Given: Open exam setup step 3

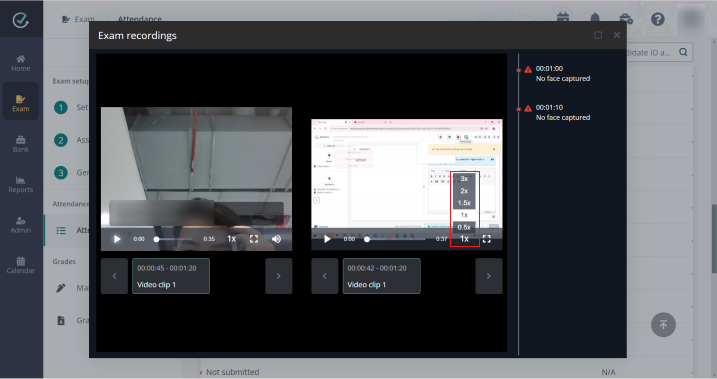Looking at the screenshot, I should [61, 173].
